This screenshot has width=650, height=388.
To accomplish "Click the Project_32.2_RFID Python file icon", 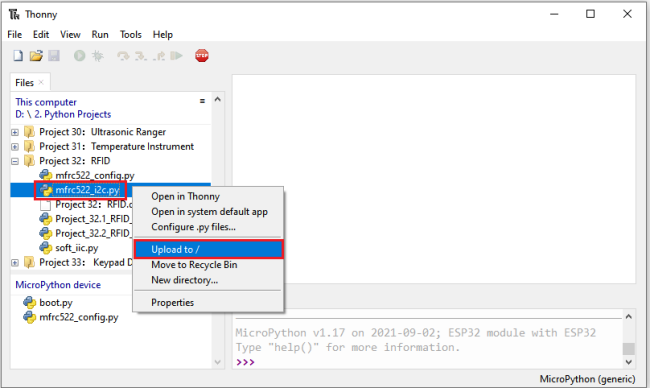I will pyautogui.click(x=46, y=233).
